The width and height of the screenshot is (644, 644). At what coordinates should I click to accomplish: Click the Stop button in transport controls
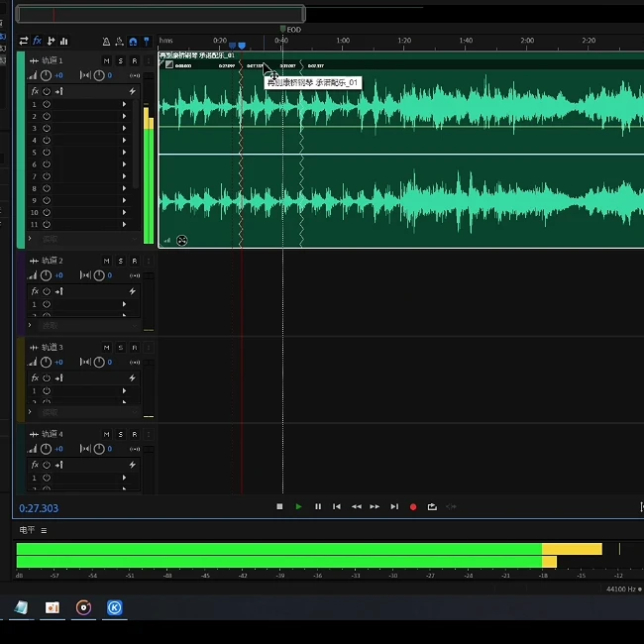point(280,506)
